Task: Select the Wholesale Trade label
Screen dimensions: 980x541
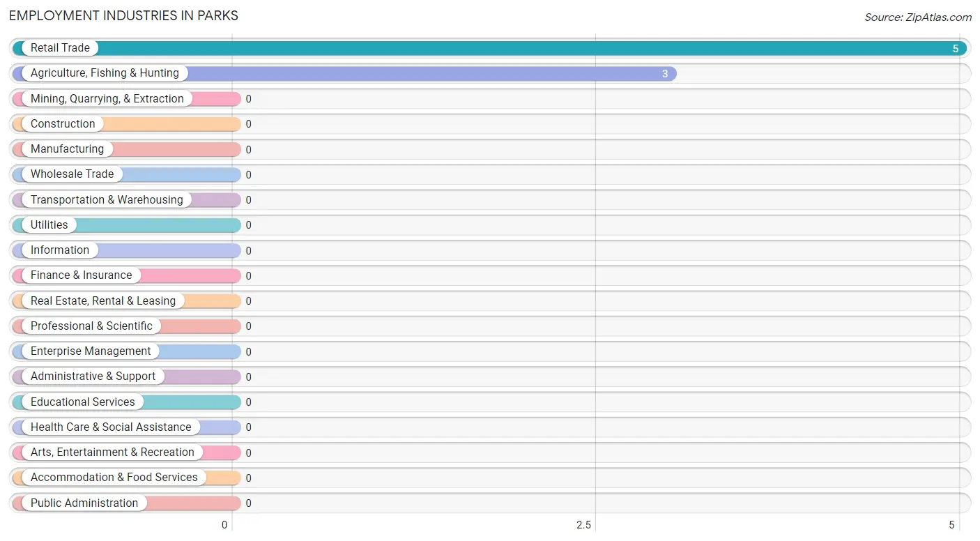Action: 72,174
